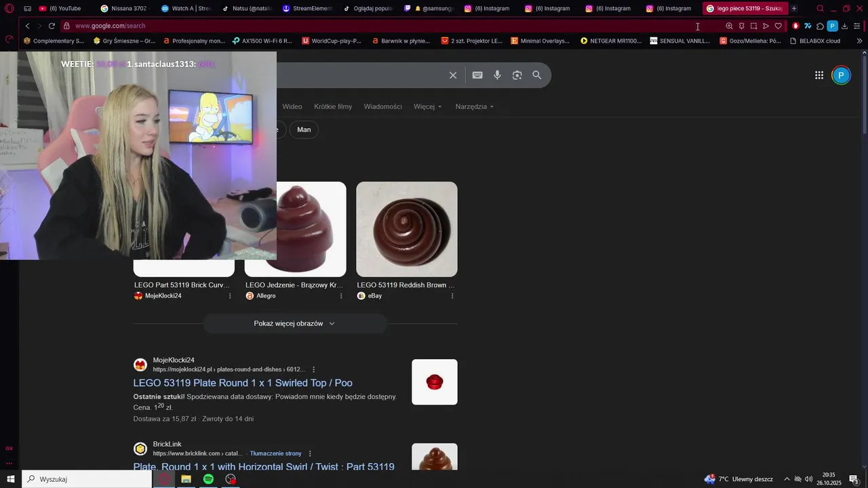The height and width of the screenshot is (488, 868).
Task: Open the red swirl thumbnail of MojeKlocki24 result
Action: (435, 382)
